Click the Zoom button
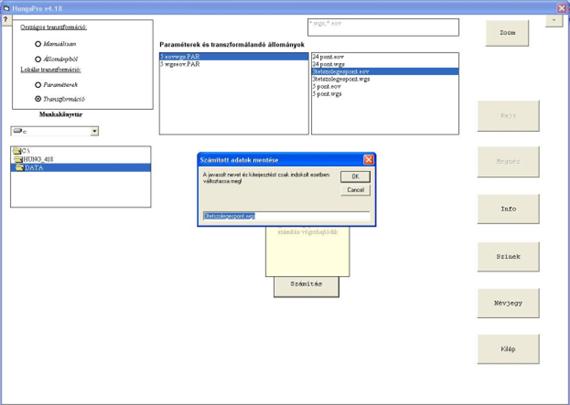Image resolution: width=570 pixels, height=405 pixels. click(x=507, y=33)
